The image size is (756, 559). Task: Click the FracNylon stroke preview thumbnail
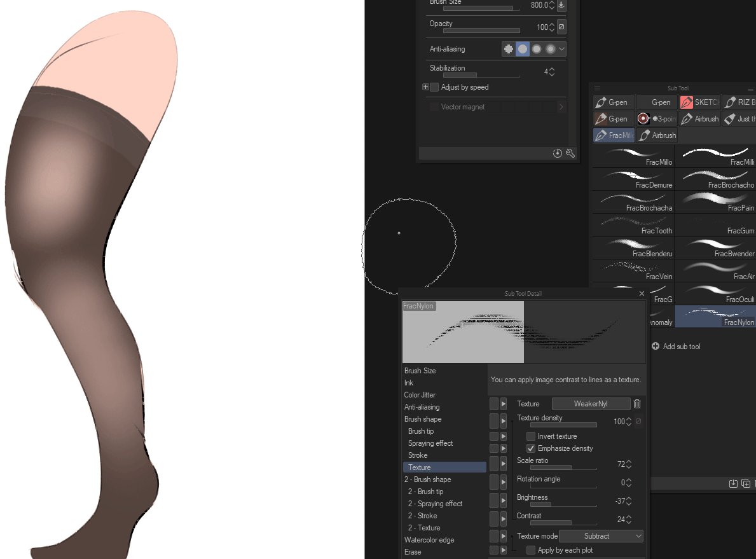click(524, 332)
